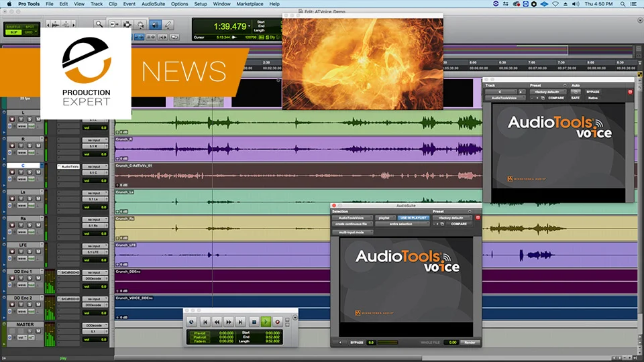Image resolution: width=644 pixels, height=362 pixels.
Task: Click the fire video window thumbnail
Action: (363, 64)
